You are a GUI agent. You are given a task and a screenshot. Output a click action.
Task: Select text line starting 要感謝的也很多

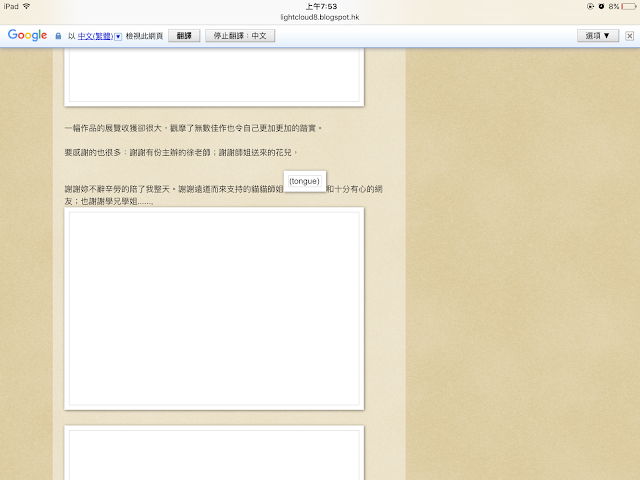181,152
